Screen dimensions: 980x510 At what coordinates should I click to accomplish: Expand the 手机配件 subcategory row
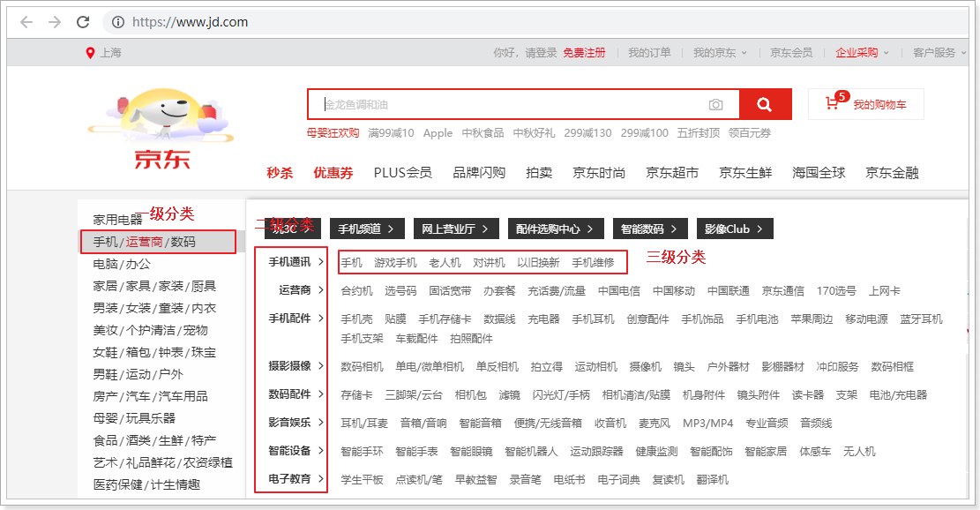point(295,319)
